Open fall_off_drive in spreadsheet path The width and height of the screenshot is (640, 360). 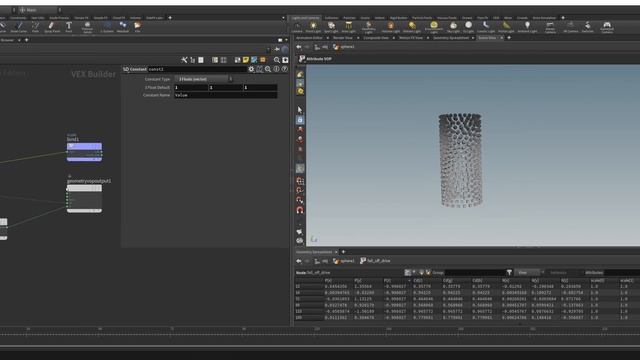click(x=376, y=261)
